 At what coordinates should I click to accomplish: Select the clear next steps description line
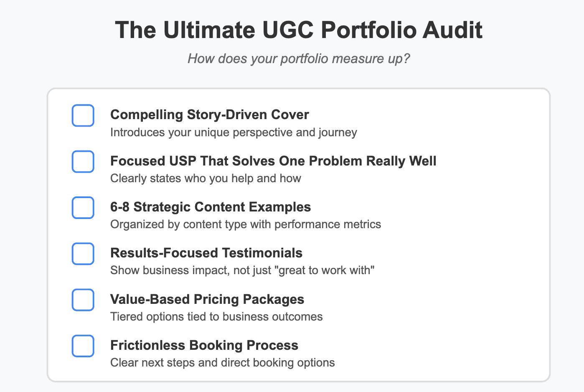222,363
